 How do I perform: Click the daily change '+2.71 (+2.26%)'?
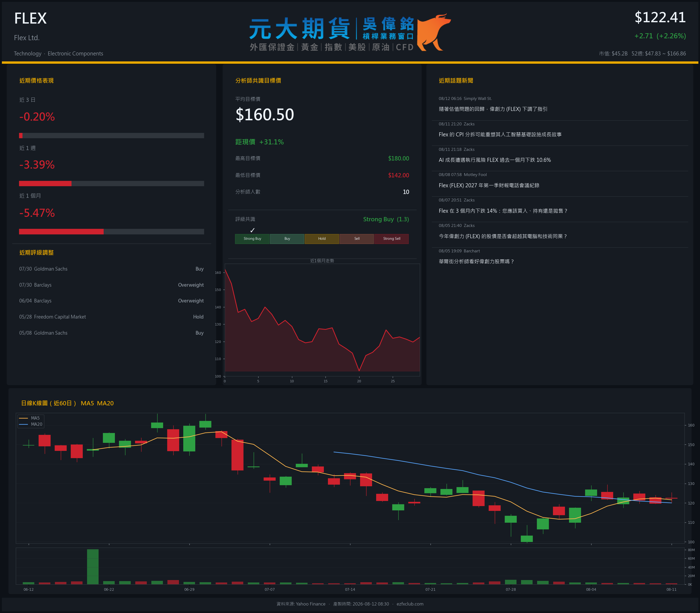click(x=660, y=36)
